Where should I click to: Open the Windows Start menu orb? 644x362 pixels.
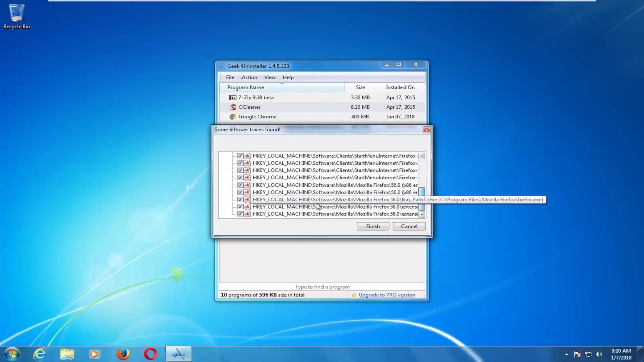tap(12, 354)
